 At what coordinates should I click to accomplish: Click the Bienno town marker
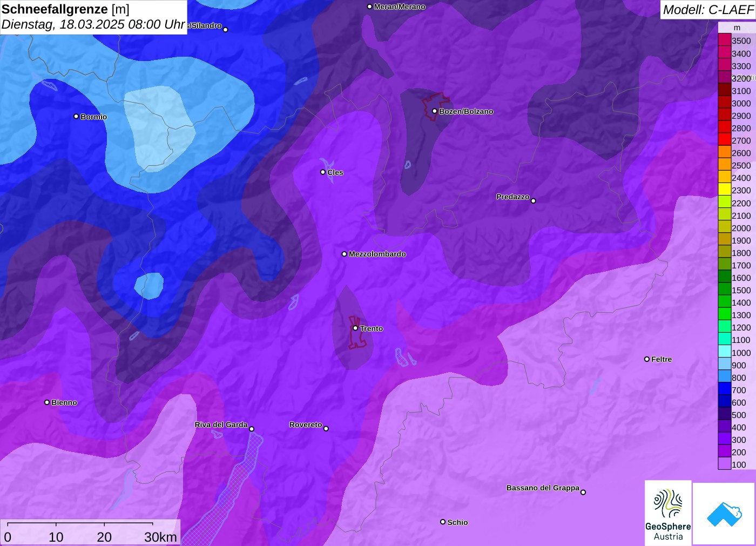(47, 402)
